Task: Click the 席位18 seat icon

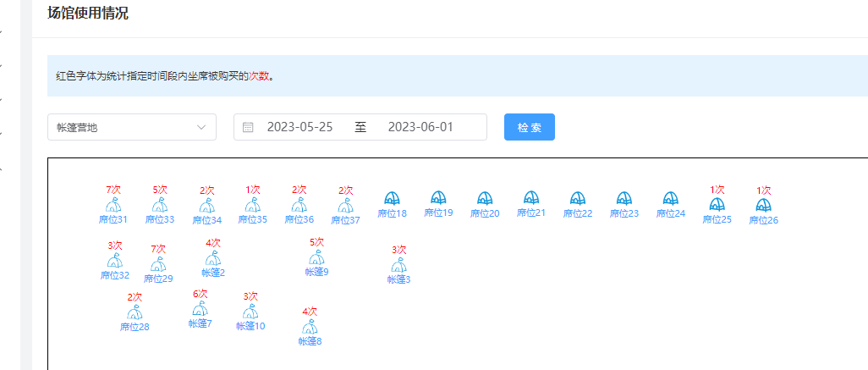Action: tap(392, 198)
